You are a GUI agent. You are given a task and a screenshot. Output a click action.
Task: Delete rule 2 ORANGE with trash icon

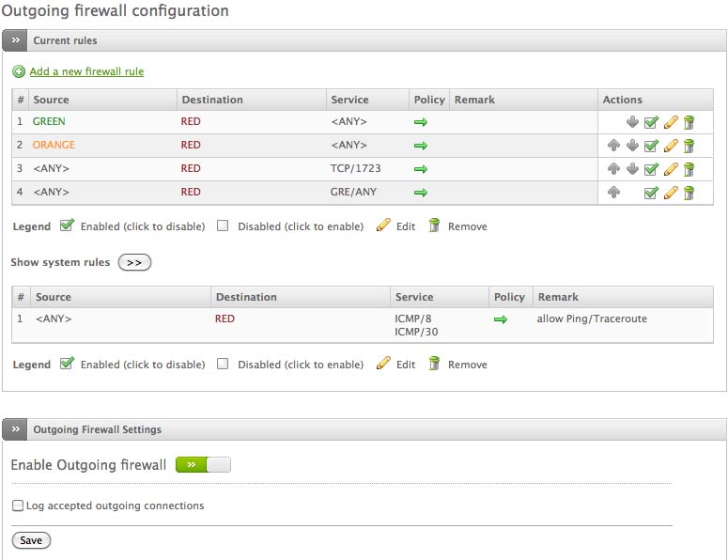tap(689, 146)
